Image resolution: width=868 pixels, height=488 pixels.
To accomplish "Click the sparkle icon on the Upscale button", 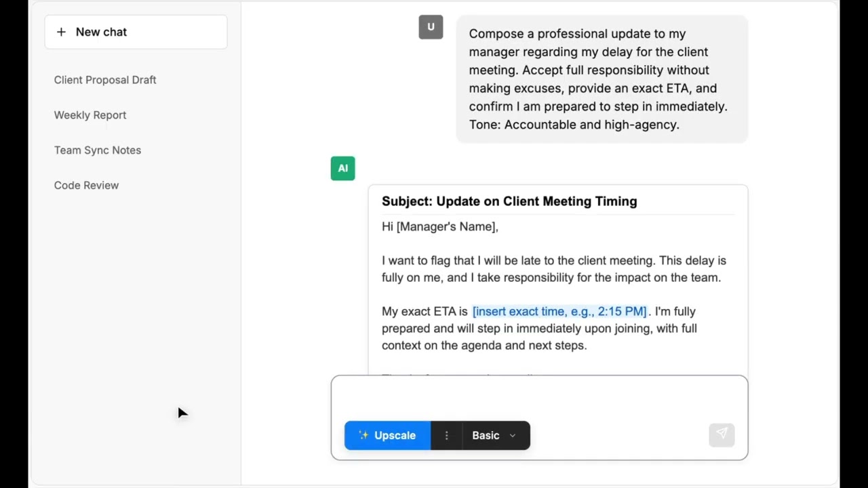I will (363, 435).
